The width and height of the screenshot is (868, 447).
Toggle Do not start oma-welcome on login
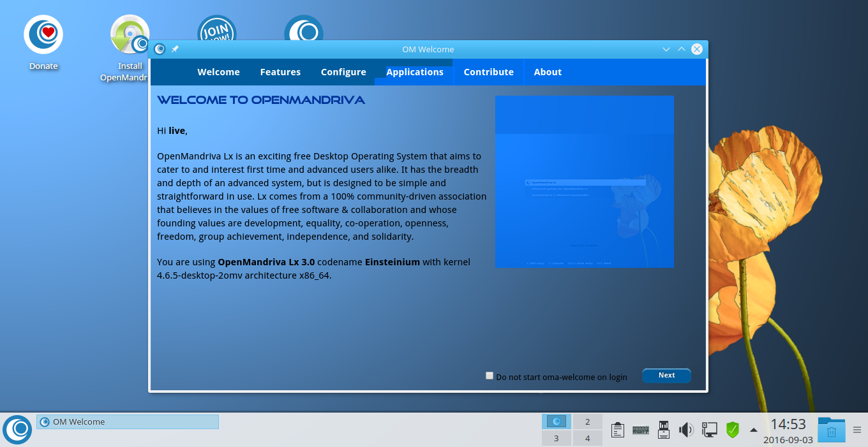(x=490, y=376)
